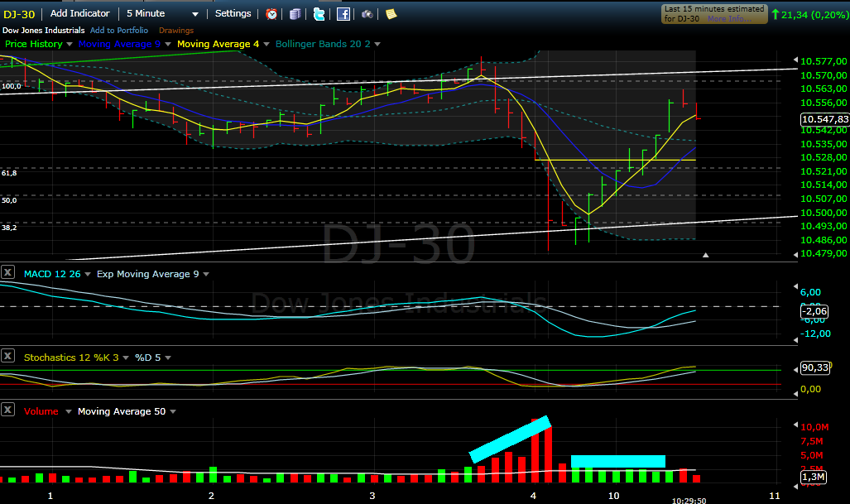
Task: Click the current price box 10.547,83
Action: [824, 119]
